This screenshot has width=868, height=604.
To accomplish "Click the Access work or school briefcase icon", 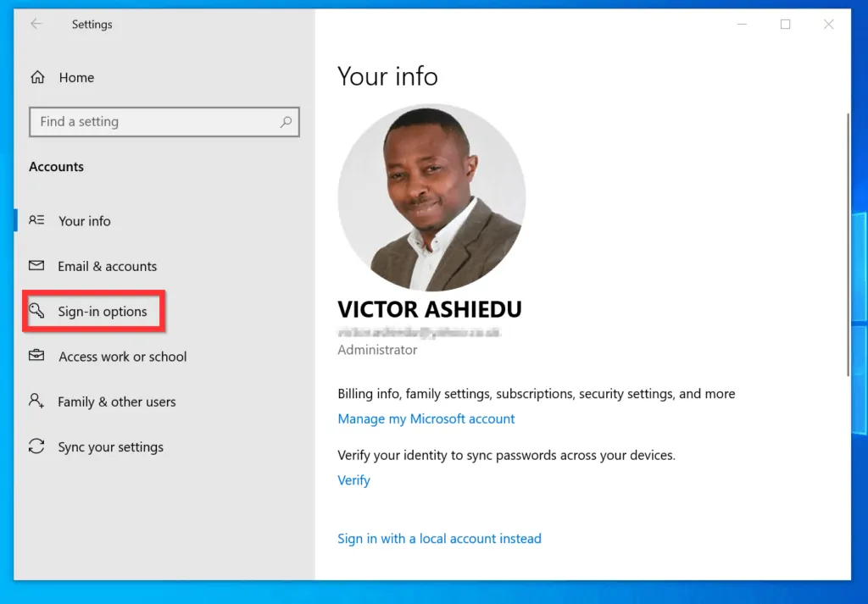I will click(36, 357).
